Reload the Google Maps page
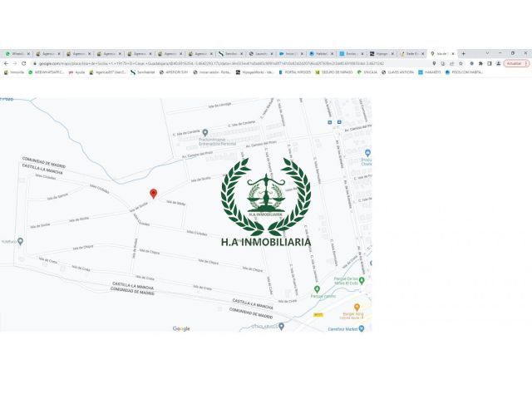Screen dimensions: 532x399 point(24,63)
